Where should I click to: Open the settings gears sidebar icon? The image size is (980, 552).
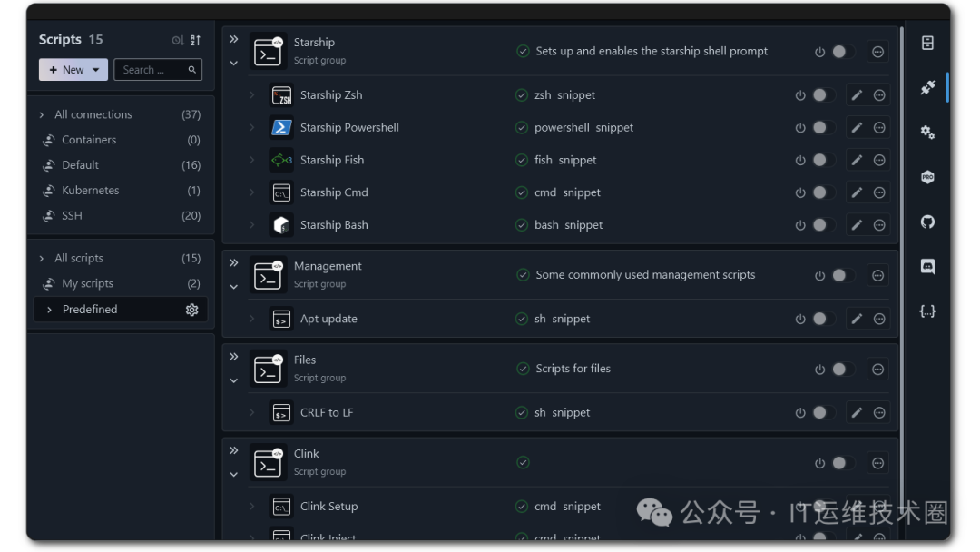coord(927,132)
